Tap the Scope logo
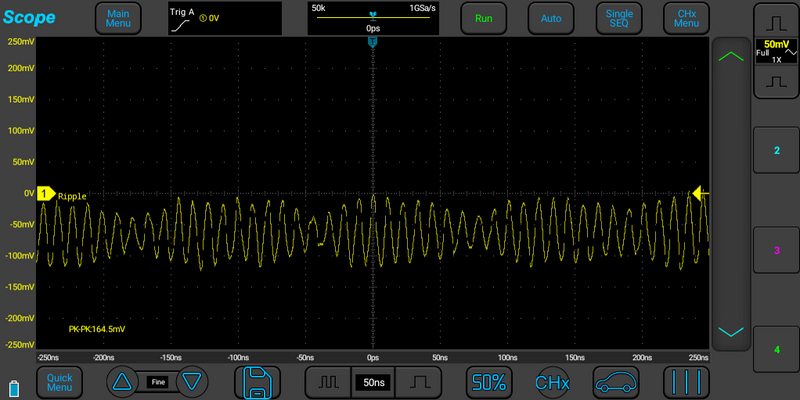Viewport: 800px width, 400px height. pos(29,17)
